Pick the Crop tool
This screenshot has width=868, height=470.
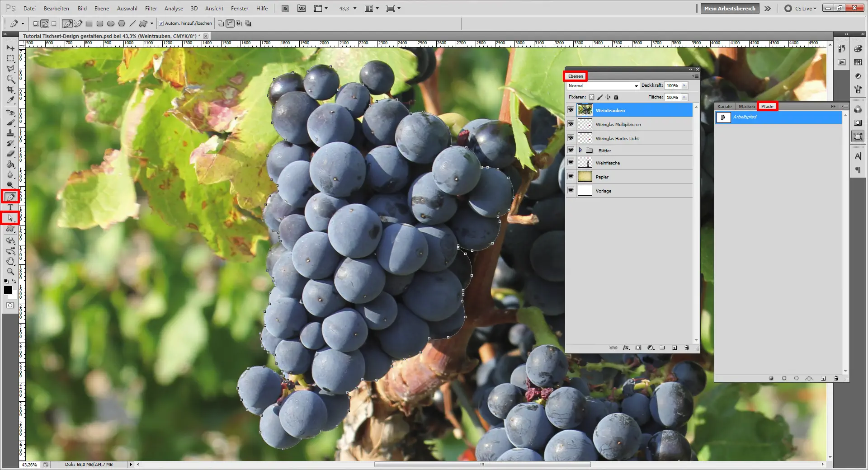[10, 89]
